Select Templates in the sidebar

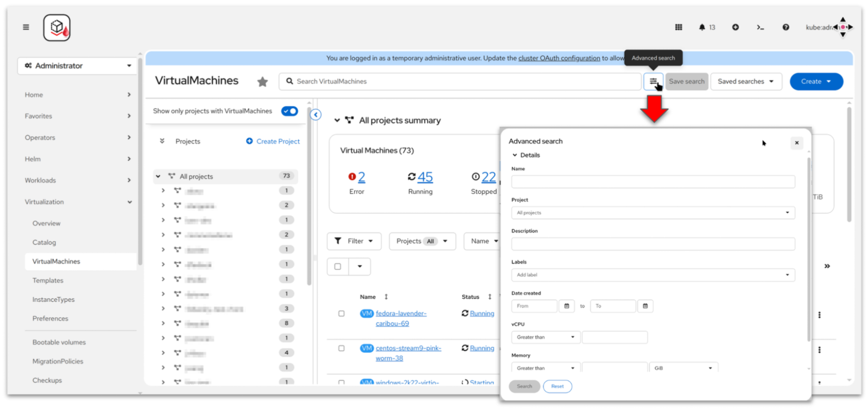48,280
